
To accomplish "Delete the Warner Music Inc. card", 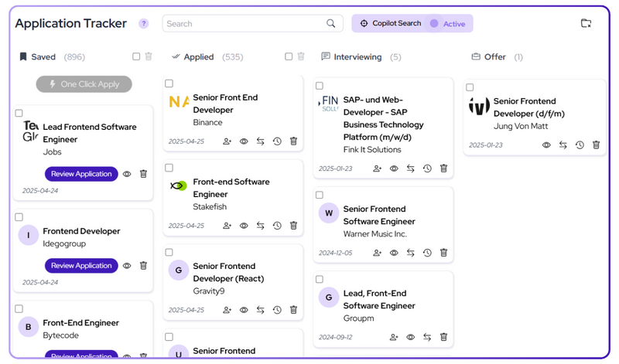I will 443,253.
